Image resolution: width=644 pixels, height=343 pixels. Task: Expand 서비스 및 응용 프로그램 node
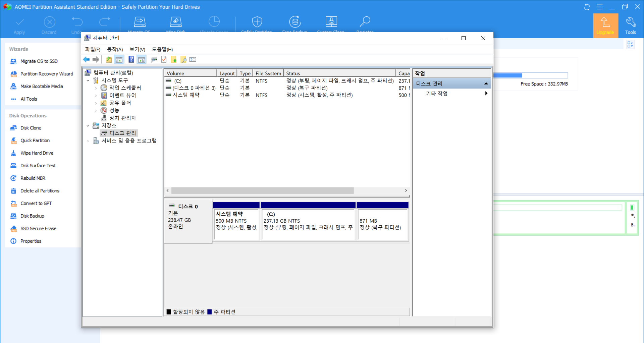pos(88,141)
